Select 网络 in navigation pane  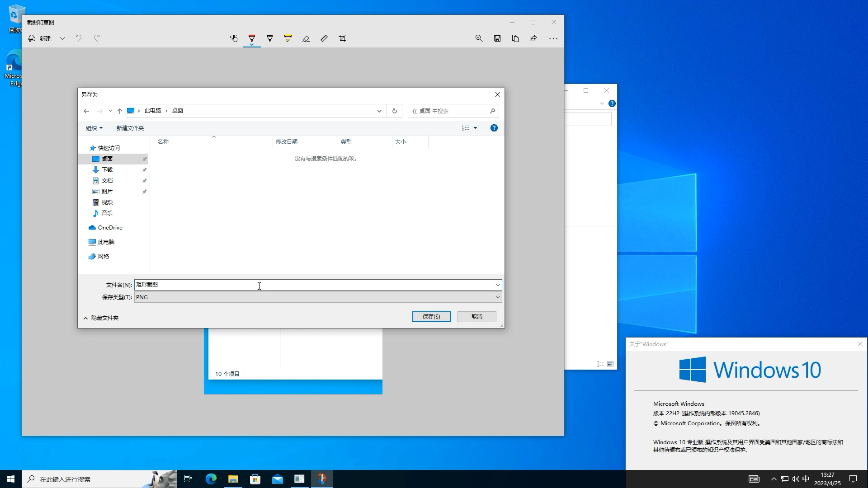pos(104,257)
